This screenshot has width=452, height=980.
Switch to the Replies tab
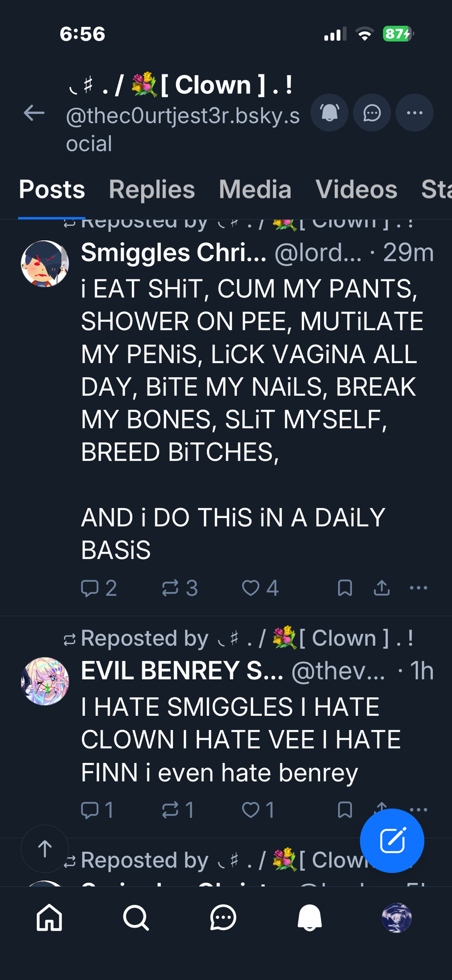pyautogui.click(x=152, y=190)
